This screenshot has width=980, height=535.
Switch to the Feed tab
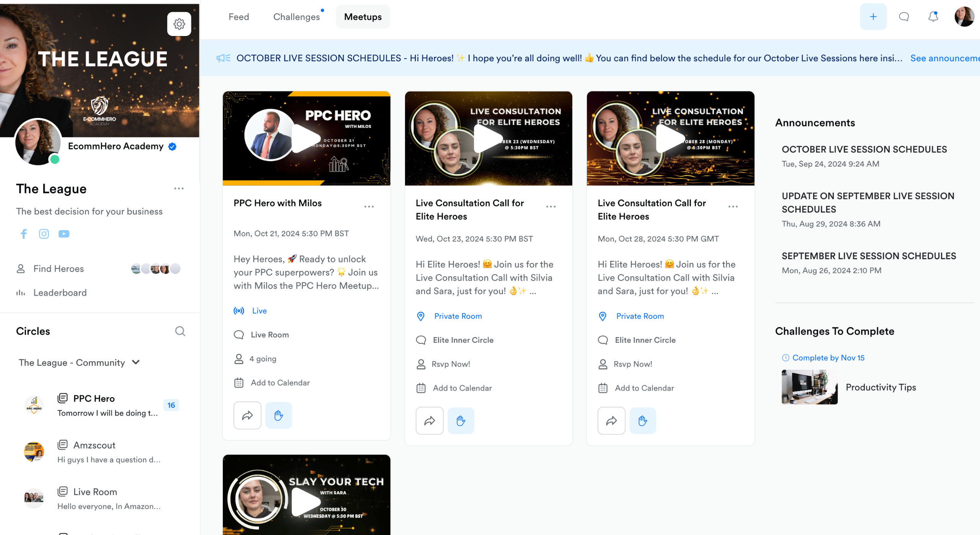tap(238, 17)
